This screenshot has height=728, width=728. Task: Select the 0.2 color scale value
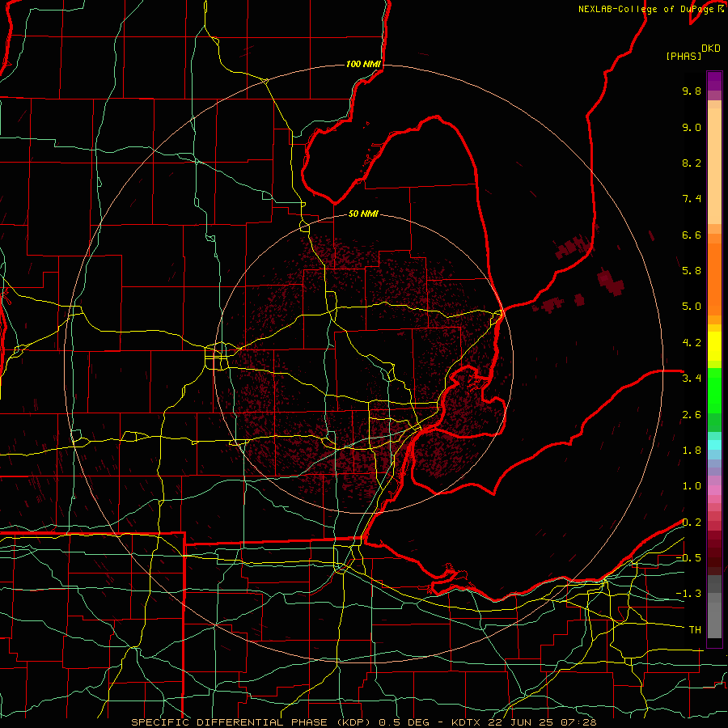[x=692, y=523]
